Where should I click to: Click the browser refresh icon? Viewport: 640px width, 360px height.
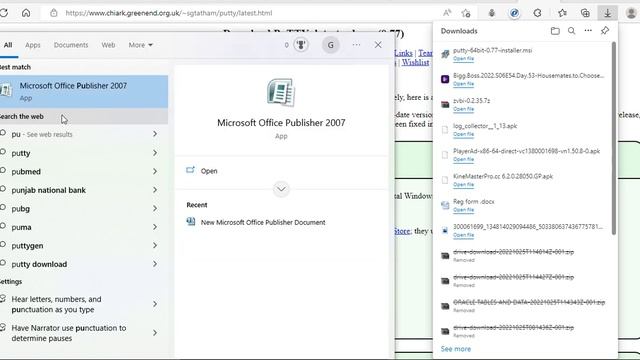coord(4,13)
